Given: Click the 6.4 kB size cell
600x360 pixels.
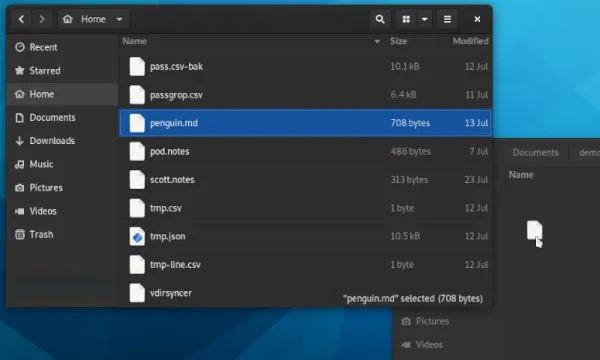Looking at the screenshot, I should point(403,94).
